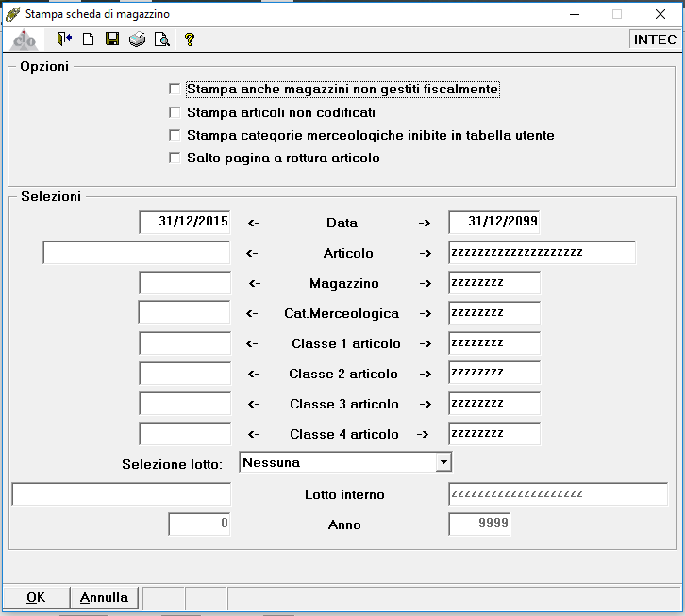
Task: Open the Selezione lotto dropdown
Action: pyautogui.click(x=443, y=462)
